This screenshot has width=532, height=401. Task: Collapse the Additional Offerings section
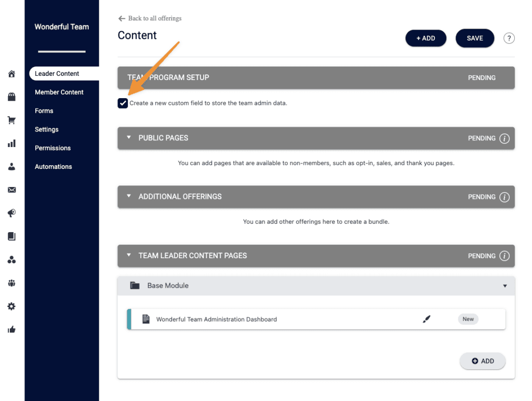(x=129, y=197)
